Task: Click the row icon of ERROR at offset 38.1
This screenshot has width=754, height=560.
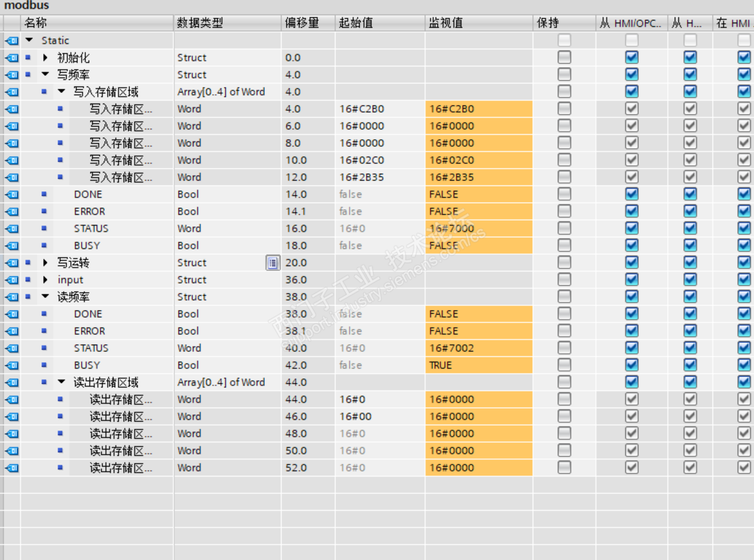Action: [x=11, y=332]
